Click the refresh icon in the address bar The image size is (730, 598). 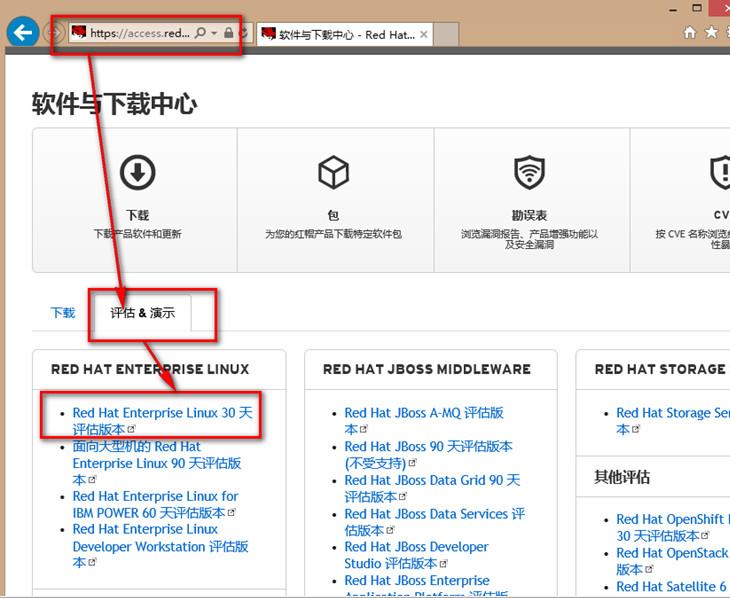[x=243, y=33]
